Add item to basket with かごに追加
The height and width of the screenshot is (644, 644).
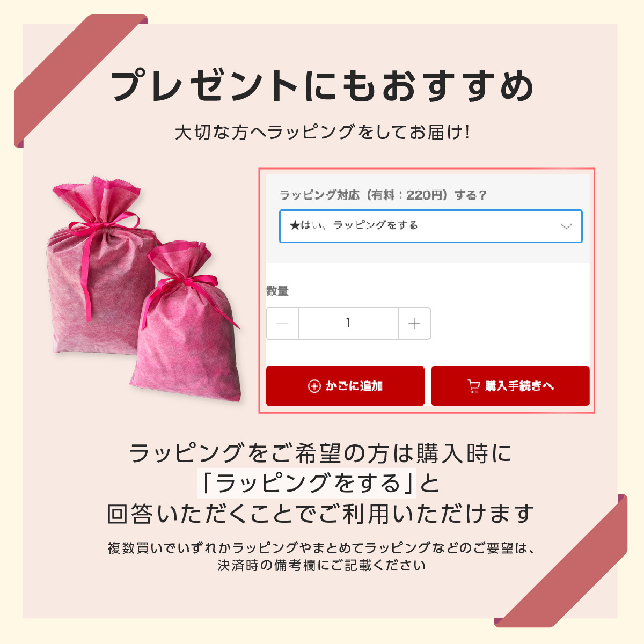[x=345, y=386]
